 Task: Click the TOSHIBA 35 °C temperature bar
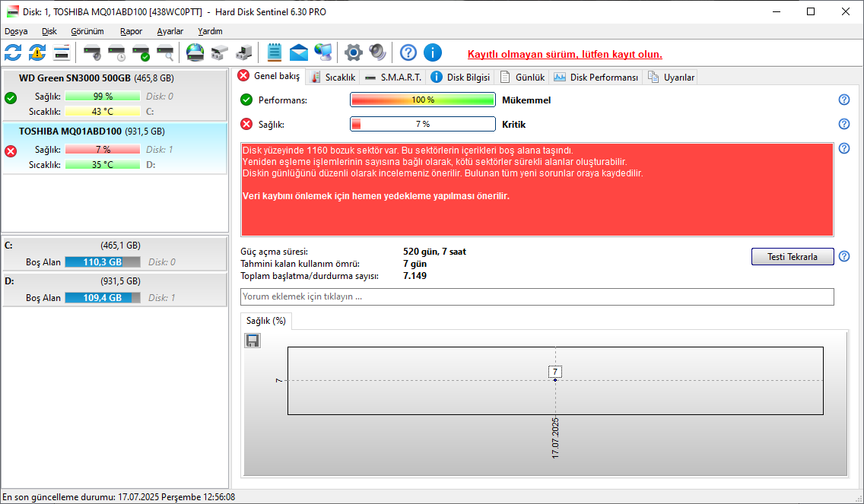point(103,165)
